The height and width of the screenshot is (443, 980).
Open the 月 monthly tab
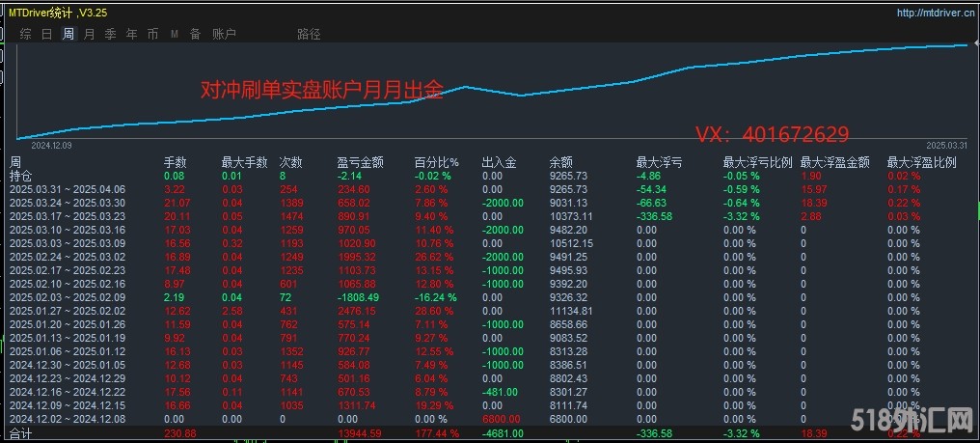(90, 35)
